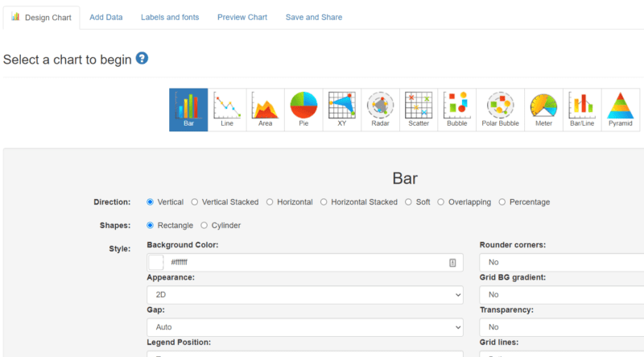Open the Appearance dropdown showing 2D

pyautogui.click(x=304, y=296)
